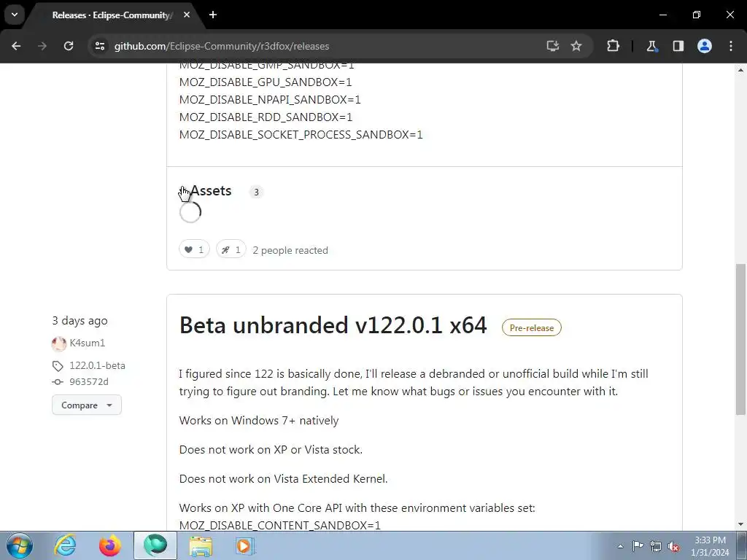747x560 pixels.
Task: Open the Chrome three-dot menu
Action: click(x=731, y=46)
